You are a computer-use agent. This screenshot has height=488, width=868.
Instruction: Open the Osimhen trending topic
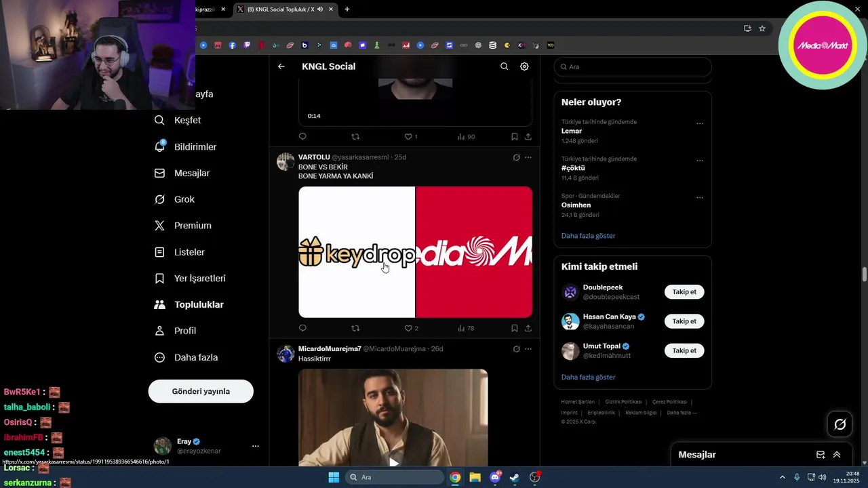pos(576,205)
